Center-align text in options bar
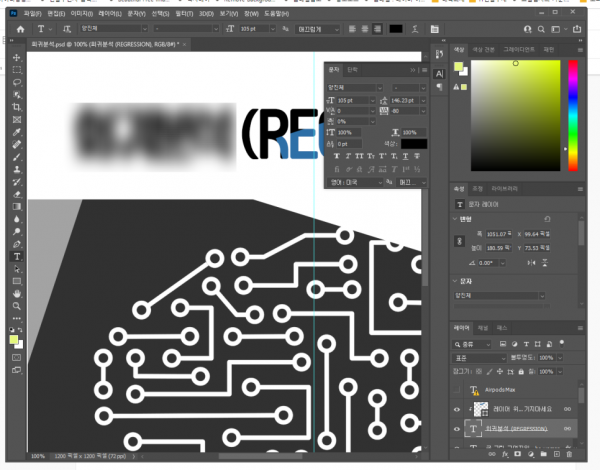Viewport: 600px width, 470px height. tap(365, 29)
